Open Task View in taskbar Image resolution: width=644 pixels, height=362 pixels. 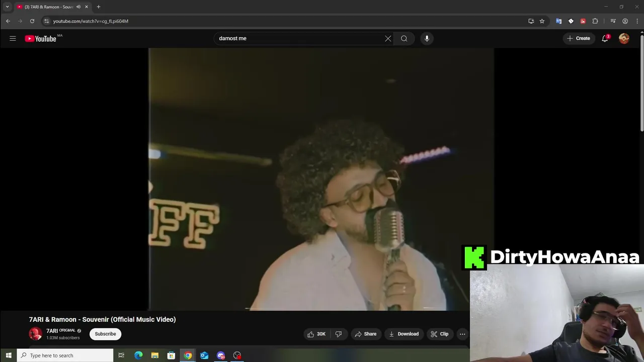coord(121,355)
